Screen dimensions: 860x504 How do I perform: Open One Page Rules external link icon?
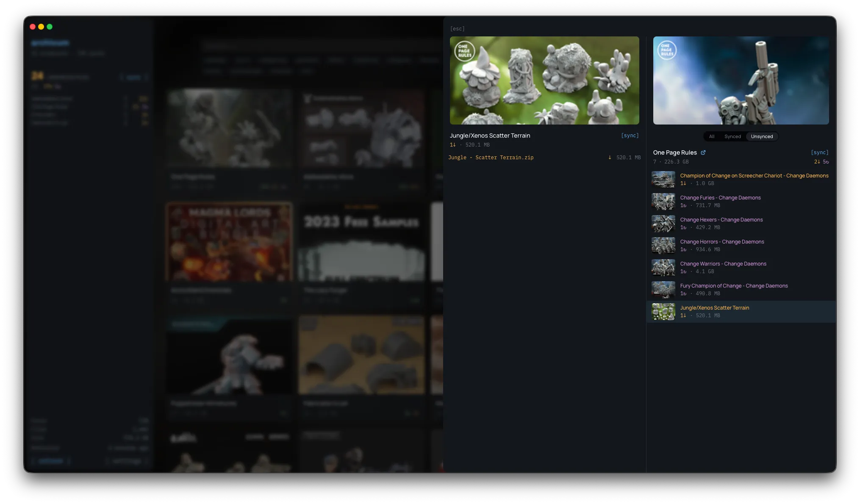(704, 152)
